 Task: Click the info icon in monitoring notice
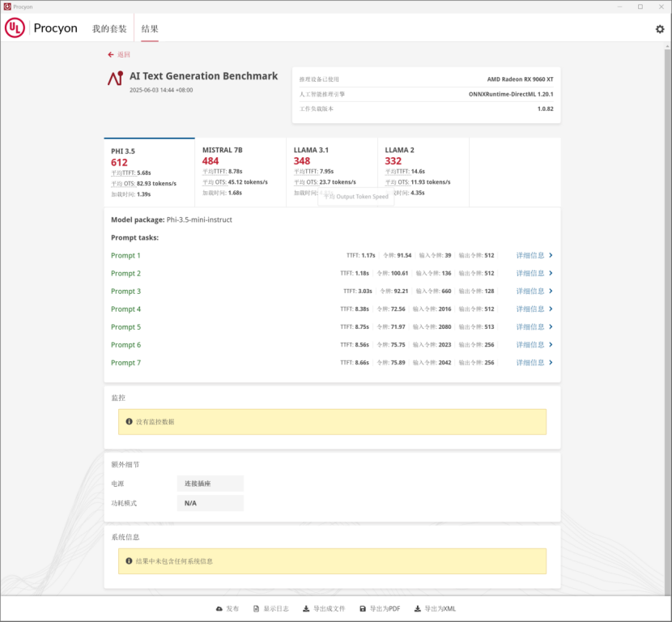(129, 422)
